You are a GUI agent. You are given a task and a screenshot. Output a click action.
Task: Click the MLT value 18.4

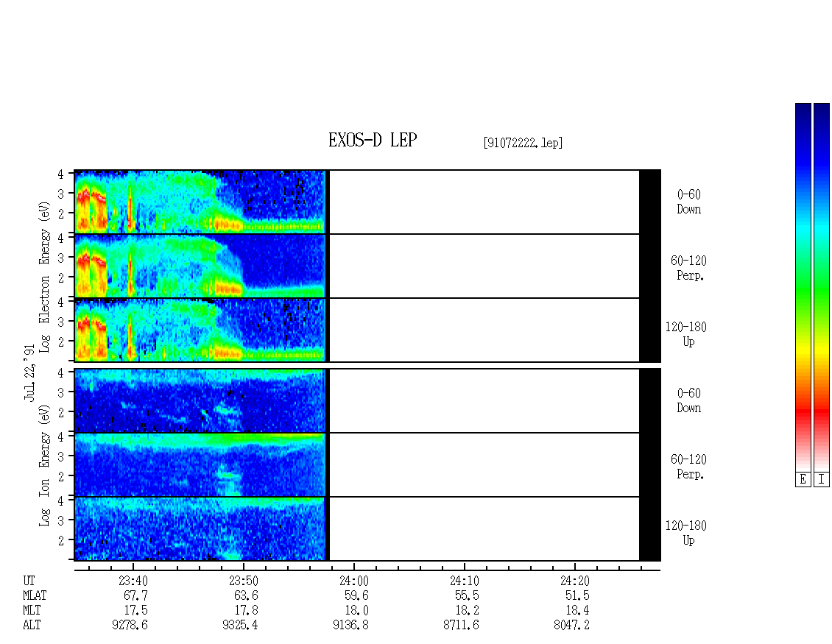tap(577, 611)
